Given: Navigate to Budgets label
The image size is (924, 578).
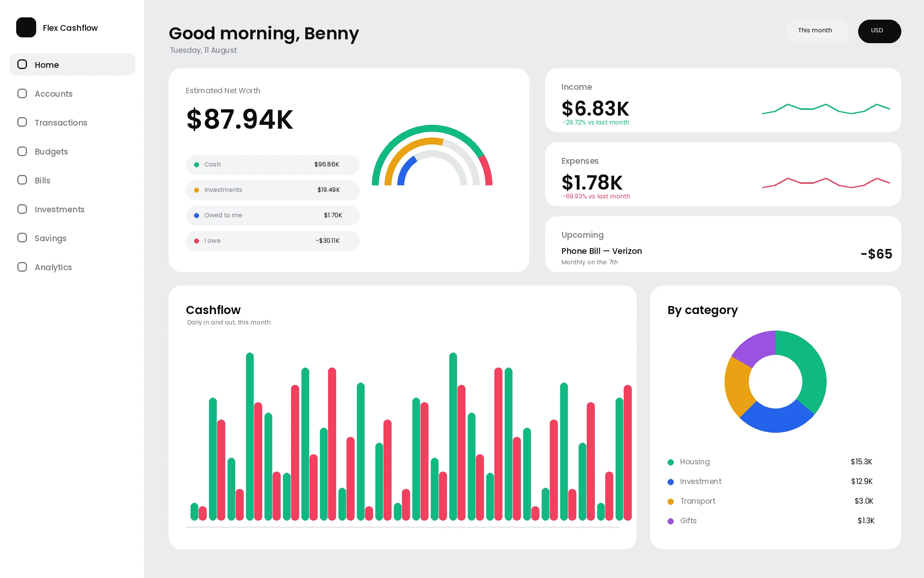Looking at the screenshot, I should [x=51, y=152].
